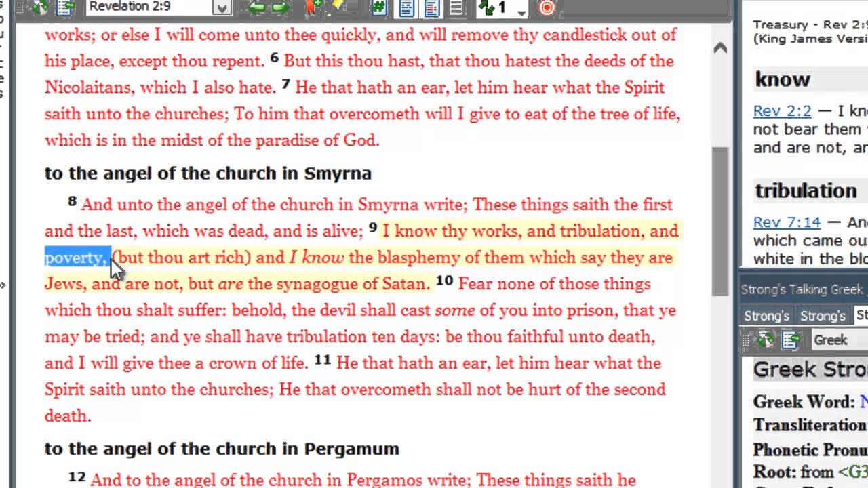Viewport: 868px width, 488px height.
Task: Click the word Nicolaitans in verse 6
Action: [x=87, y=87]
